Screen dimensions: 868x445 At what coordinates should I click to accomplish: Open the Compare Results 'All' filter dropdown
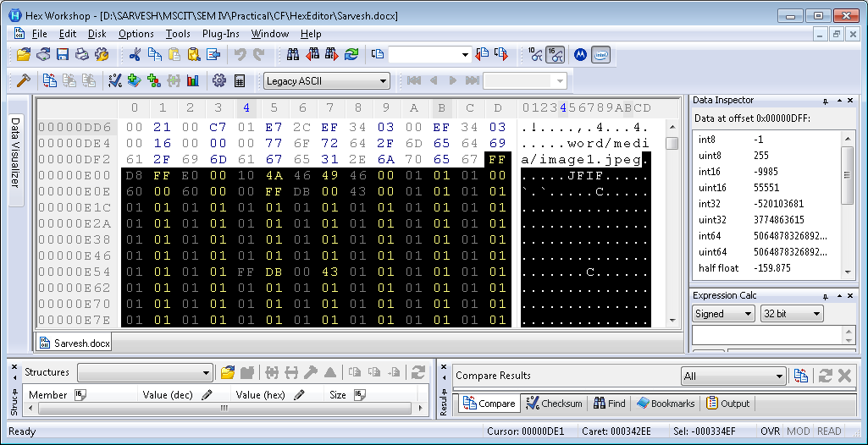point(780,376)
